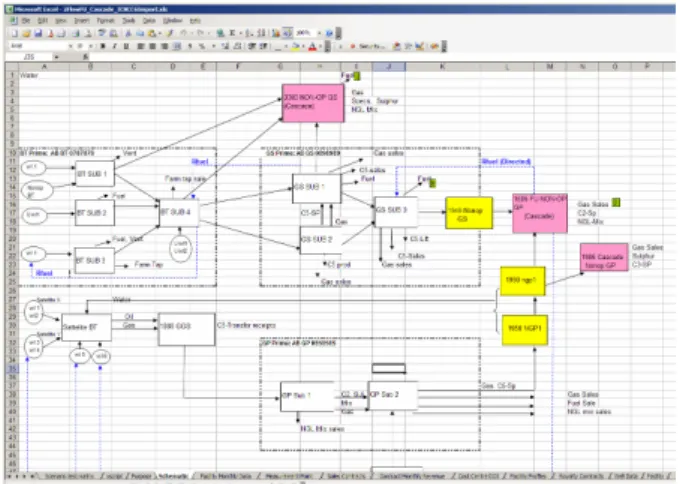
Task: Switch to the Royalty Contracts sheet tab
Action: click(x=581, y=476)
